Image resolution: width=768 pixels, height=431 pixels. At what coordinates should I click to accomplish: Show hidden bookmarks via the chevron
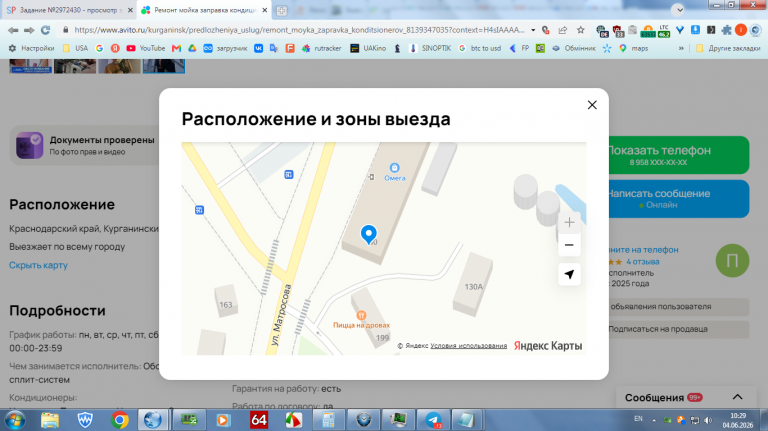tap(681, 48)
